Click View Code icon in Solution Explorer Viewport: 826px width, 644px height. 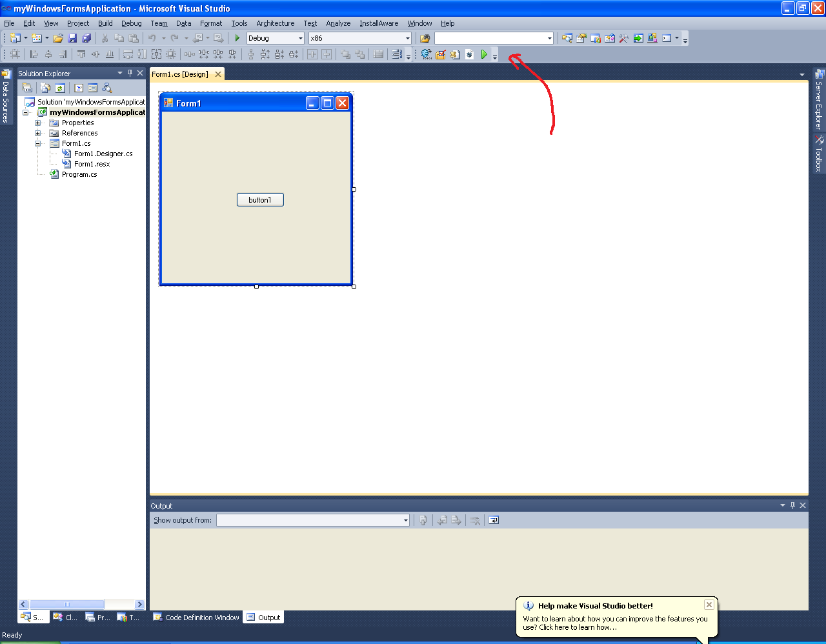click(79, 88)
